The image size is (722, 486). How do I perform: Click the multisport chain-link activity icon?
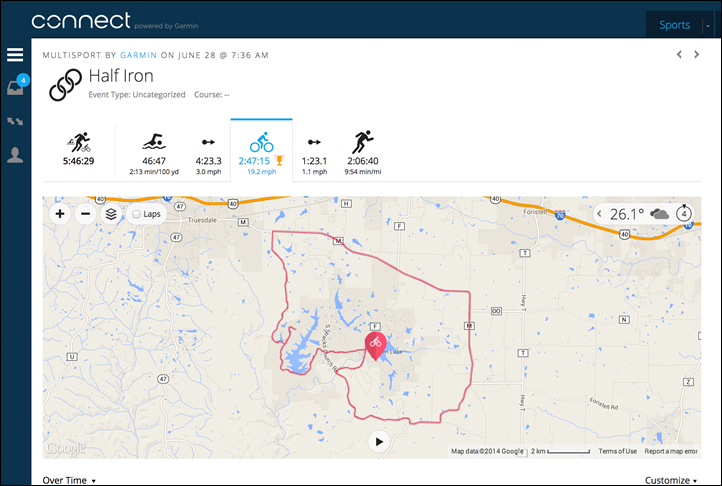point(65,85)
